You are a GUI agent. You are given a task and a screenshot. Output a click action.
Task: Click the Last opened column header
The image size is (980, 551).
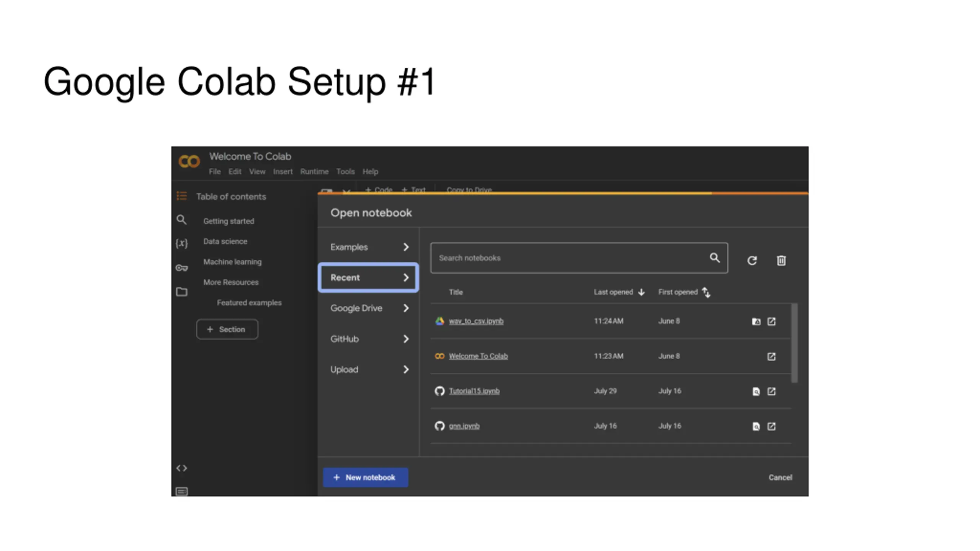[x=613, y=292]
